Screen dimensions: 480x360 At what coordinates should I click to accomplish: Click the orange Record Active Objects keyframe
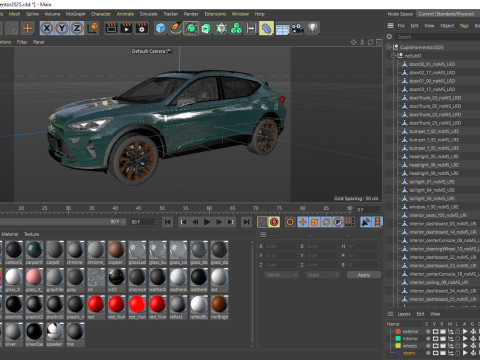[290, 222]
